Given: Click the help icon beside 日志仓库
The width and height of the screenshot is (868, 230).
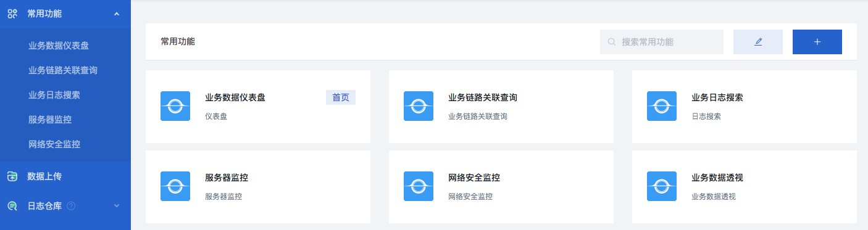Looking at the screenshot, I should coord(71,206).
